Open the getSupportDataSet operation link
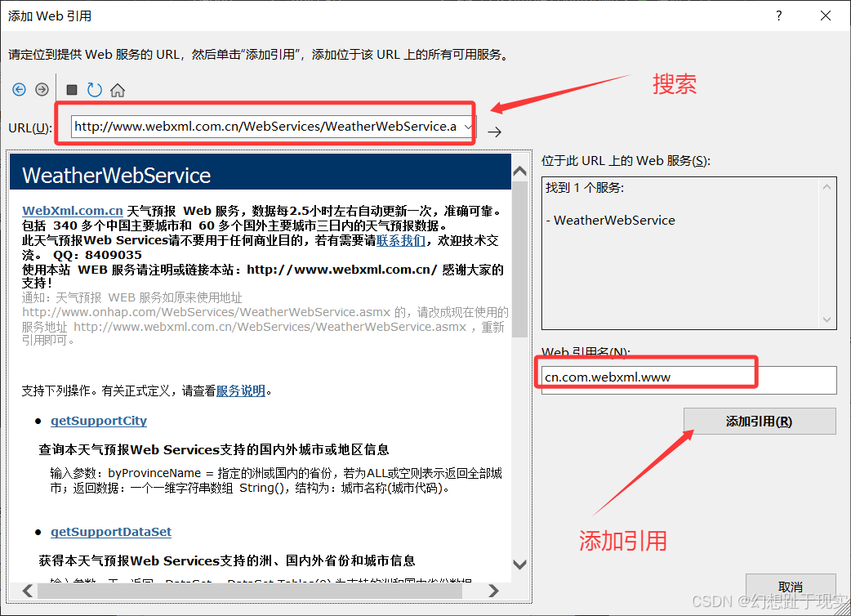The height and width of the screenshot is (616, 851). tap(111, 532)
